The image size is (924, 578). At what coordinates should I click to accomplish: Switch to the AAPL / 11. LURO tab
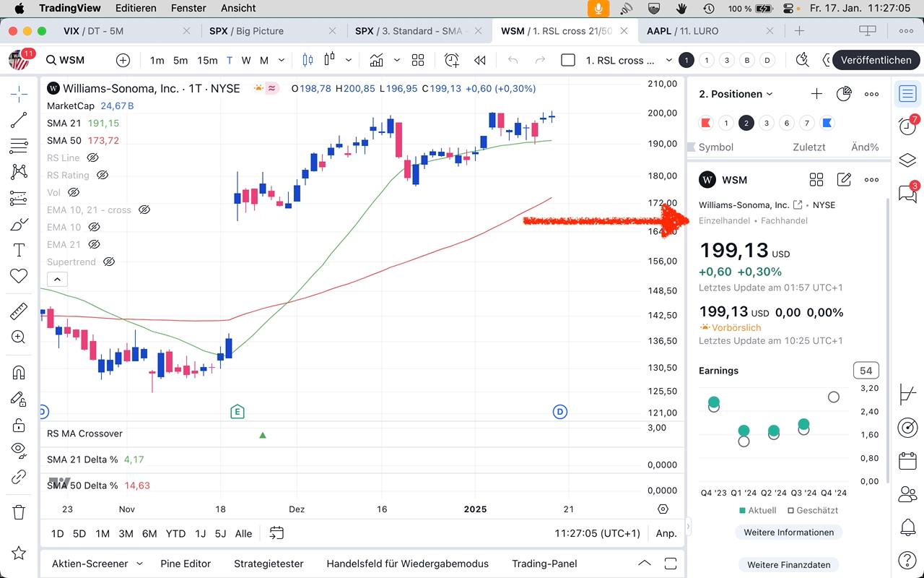coord(682,31)
